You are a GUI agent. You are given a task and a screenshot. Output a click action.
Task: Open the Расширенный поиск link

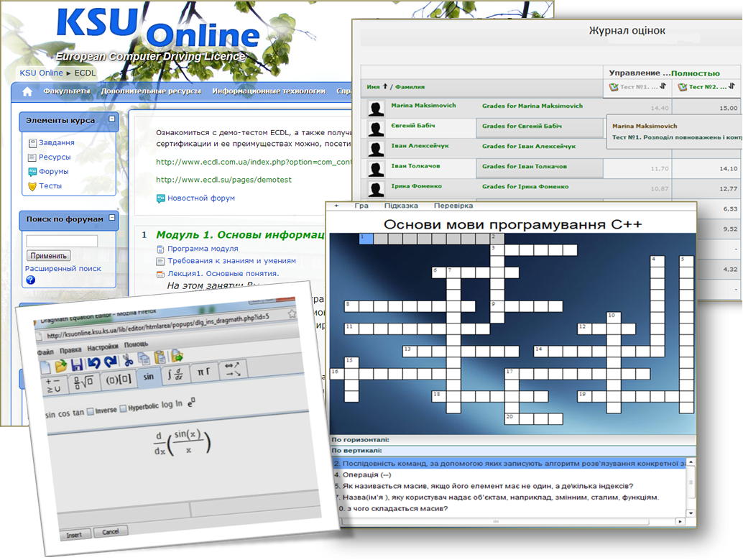(63, 268)
